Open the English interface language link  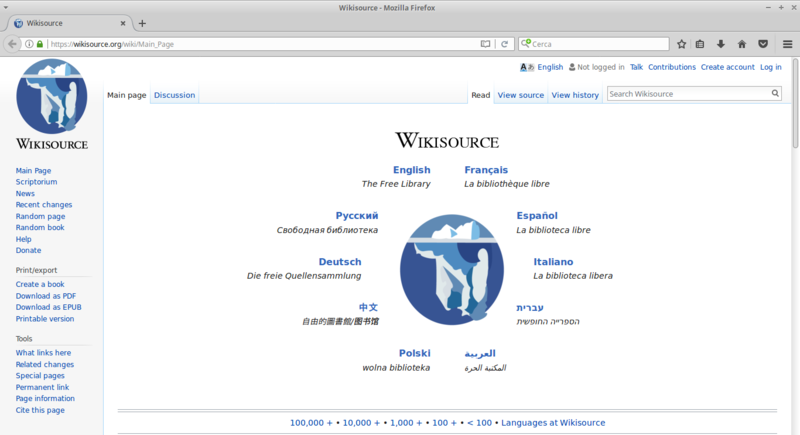(550, 67)
